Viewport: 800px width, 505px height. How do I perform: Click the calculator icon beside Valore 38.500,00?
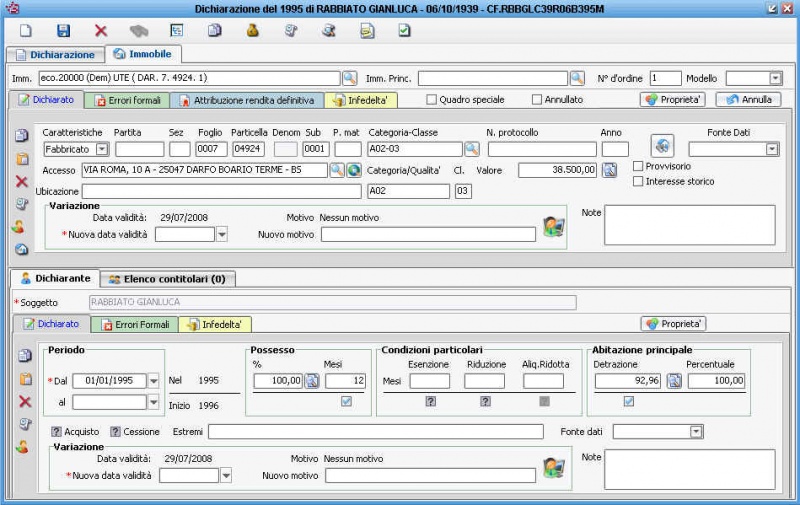pyautogui.click(x=609, y=170)
